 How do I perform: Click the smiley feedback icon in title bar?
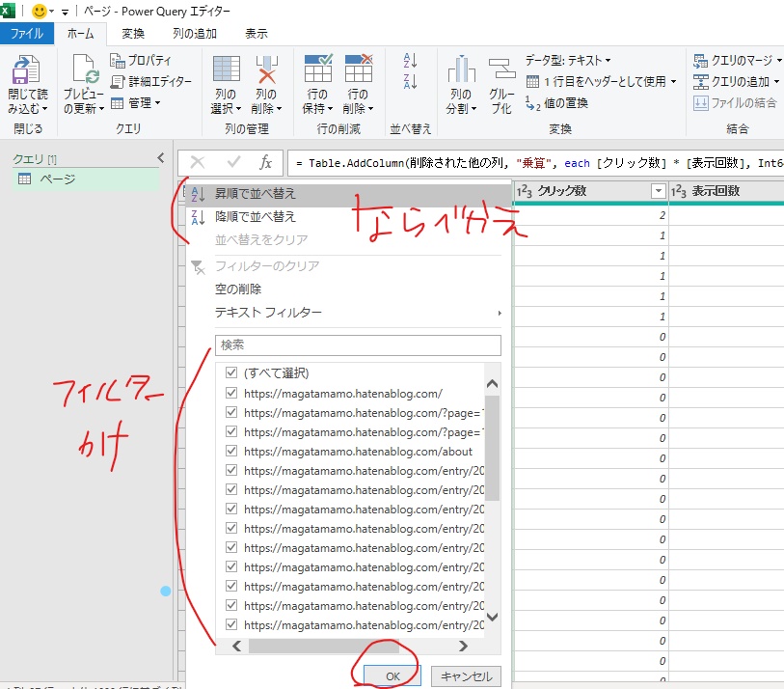[x=40, y=11]
